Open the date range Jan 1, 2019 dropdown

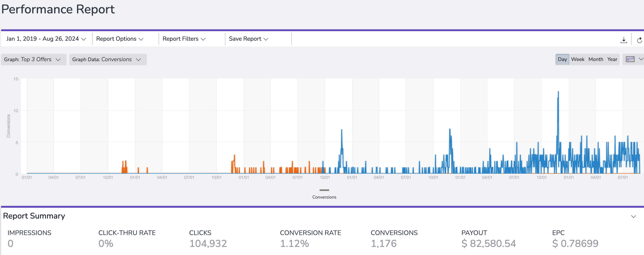click(x=46, y=39)
